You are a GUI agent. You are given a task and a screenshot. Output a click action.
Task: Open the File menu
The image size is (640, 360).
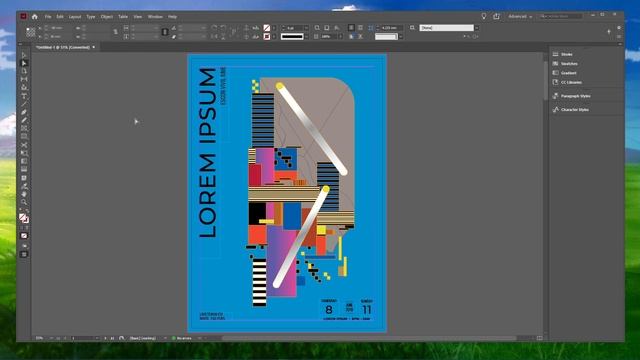[x=48, y=17]
